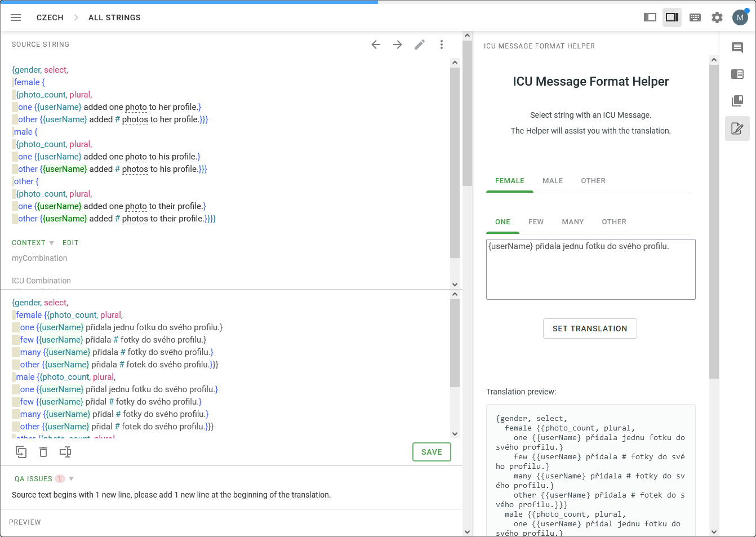Open ALL STRINGS breadcrumb
Screen dimensions: 756x537
(x=114, y=17)
